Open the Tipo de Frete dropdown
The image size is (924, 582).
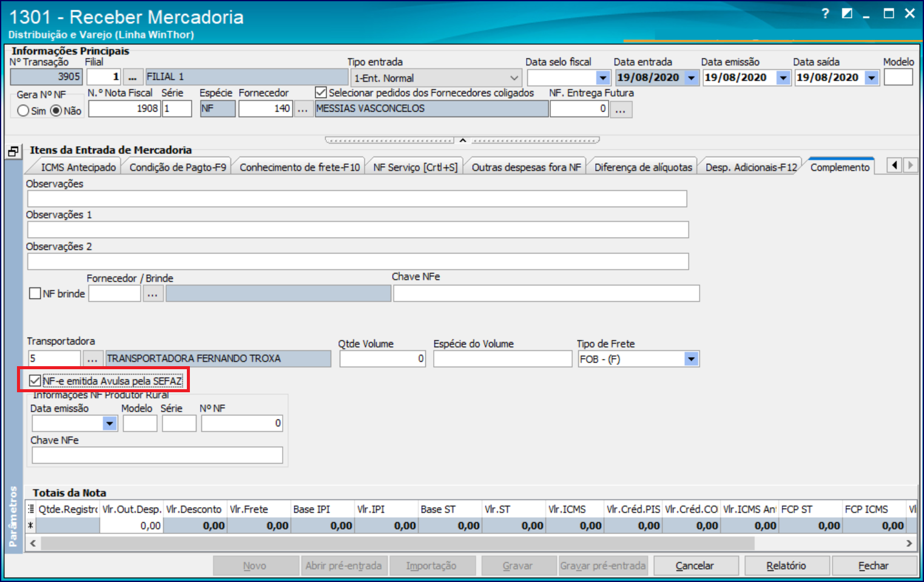point(691,359)
